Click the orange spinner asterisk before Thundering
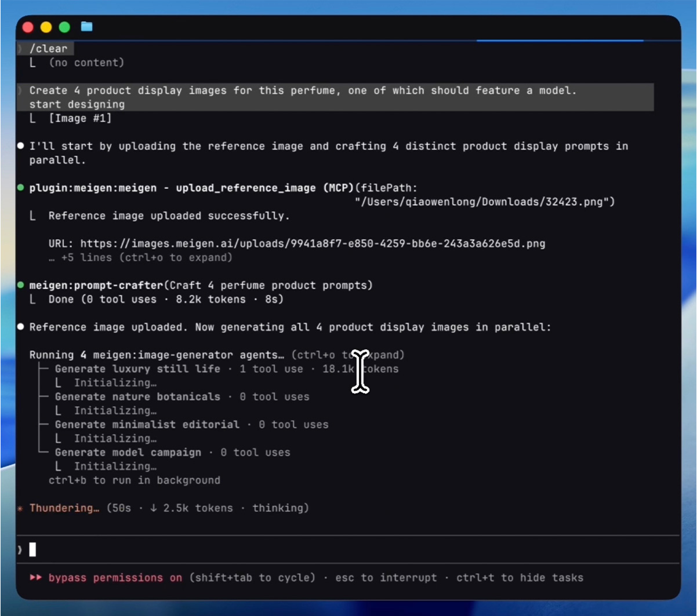Image resolution: width=697 pixels, height=616 pixels. coord(20,508)
